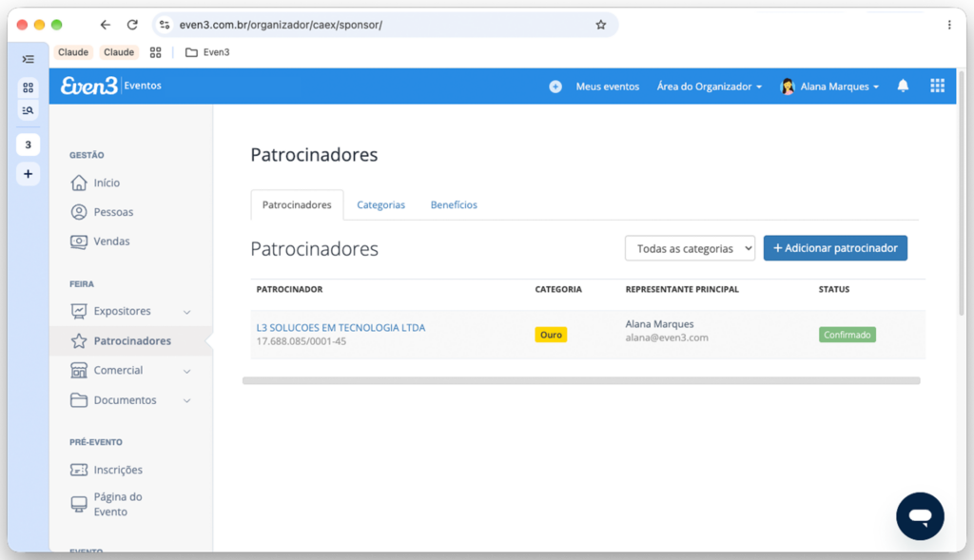This screenshot has width=974, height=560.
Task: Open the chat support bubble
Action: [x=920, y=516]
